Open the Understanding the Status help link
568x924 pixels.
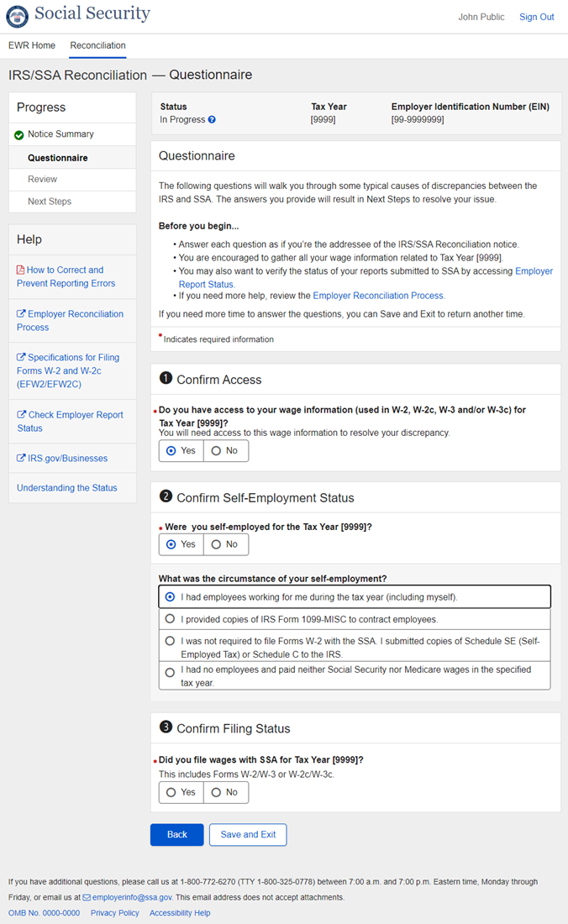coord(67,488)
